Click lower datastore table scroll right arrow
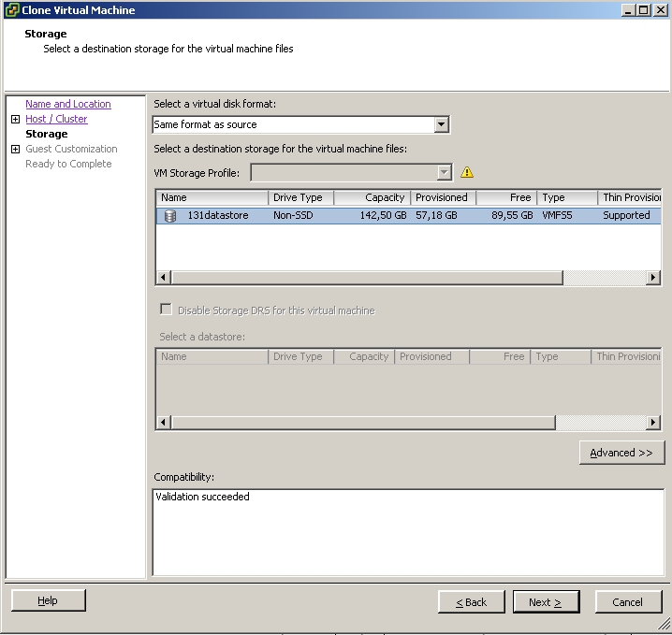 click(653, 423)
